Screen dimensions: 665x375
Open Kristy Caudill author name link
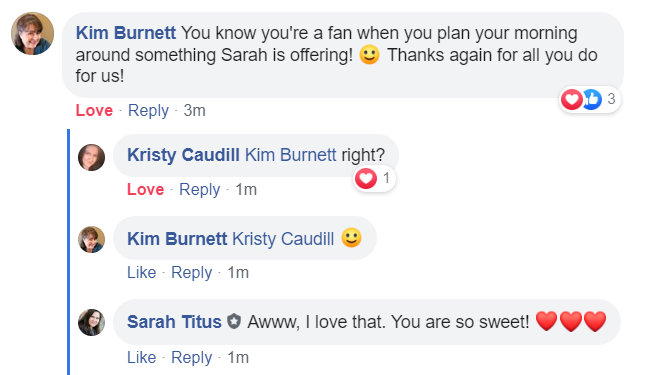pyautogui.click(x=183, y=155)
